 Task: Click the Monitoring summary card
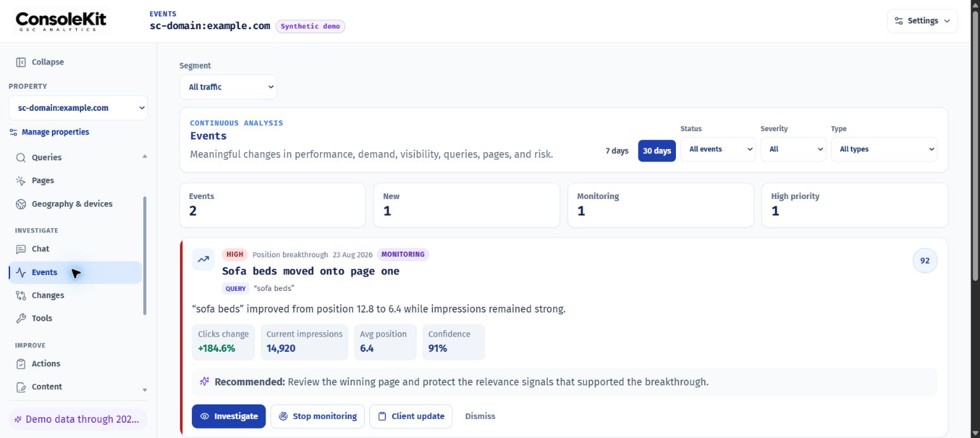pyautogui.click(x=661, y=205)
